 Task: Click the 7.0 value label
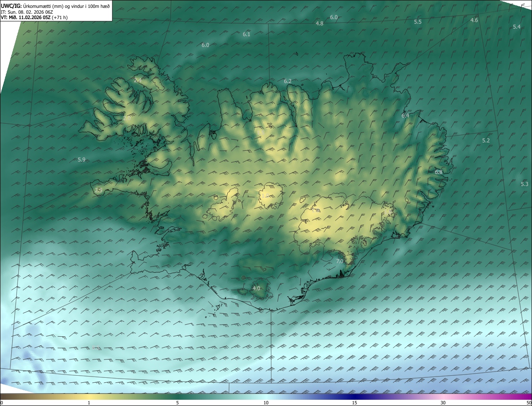340,262
